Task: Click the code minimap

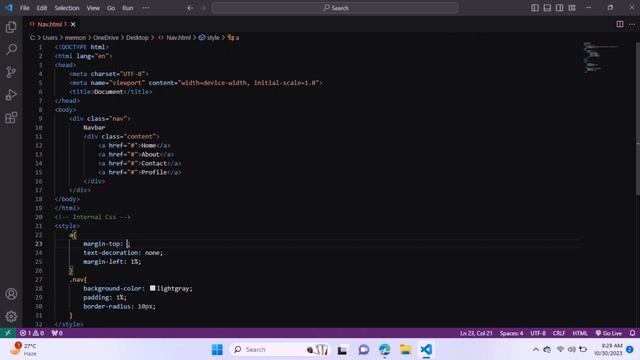Action: click(x=600, y=57)
